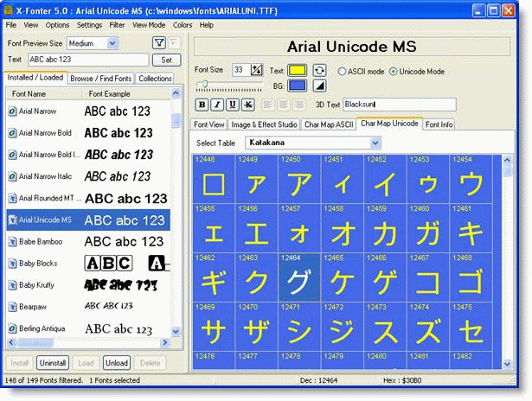Screen dimensions: 532x401
Task: Switch to the Font View tab
Action: pyautogui.click(x=209, y=124)
